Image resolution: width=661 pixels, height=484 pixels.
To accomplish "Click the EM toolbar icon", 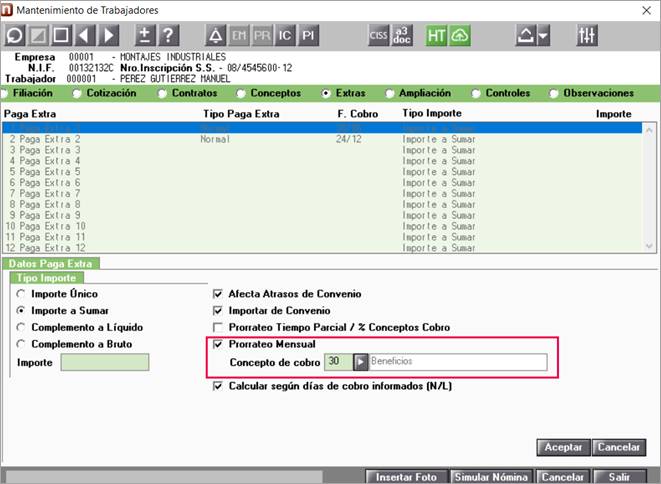I will (x=239, y=35).
